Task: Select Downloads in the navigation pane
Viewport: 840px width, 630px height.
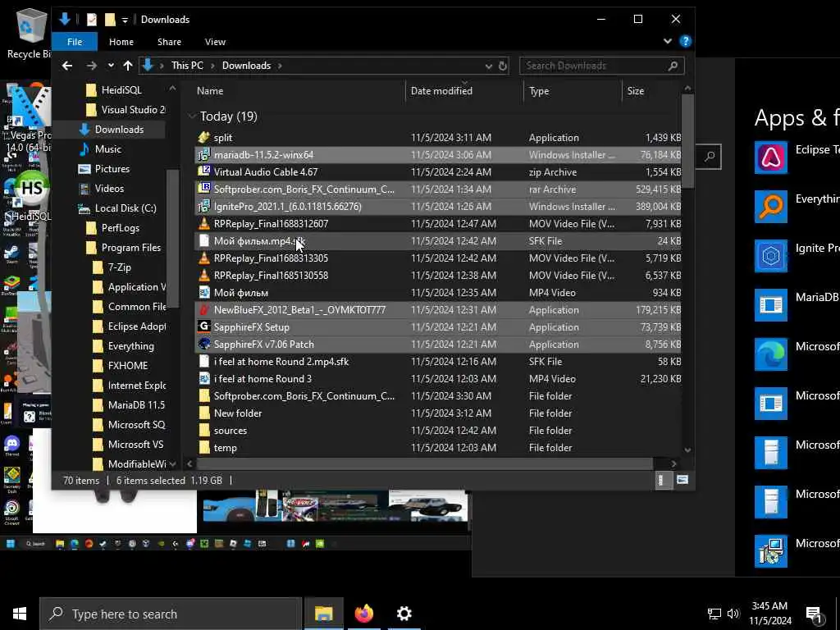Action: (x=119, y=129)
